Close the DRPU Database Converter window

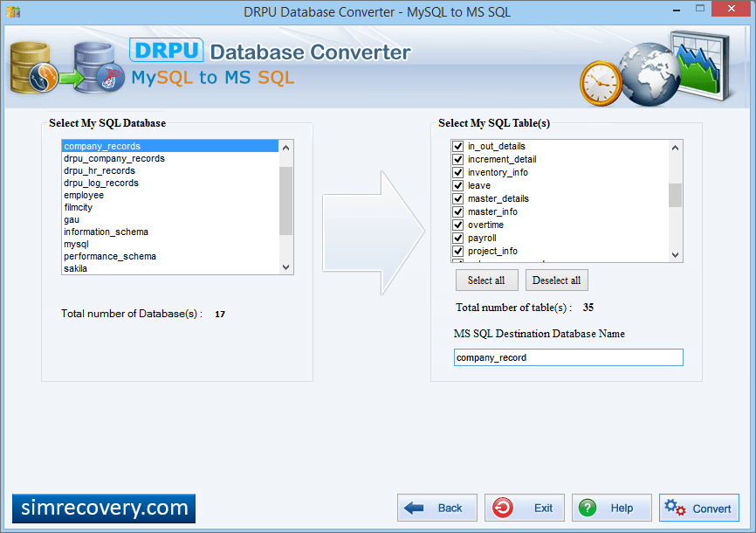(x=732, y=8)
